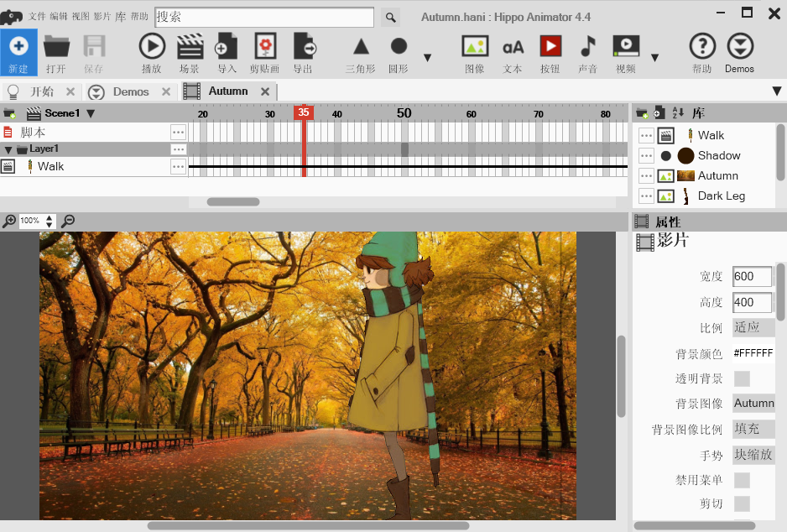
Task: Toggle the disable menu (禁用菜单) checkbox
Action: [x=742, y=480]
